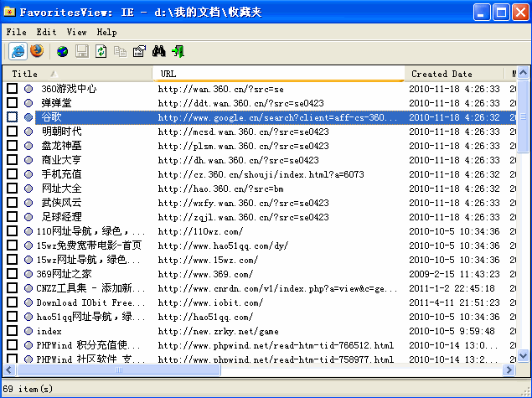Screen dimensions: 532x398
Task: Select title 足球经理
Action: [61, 217]
